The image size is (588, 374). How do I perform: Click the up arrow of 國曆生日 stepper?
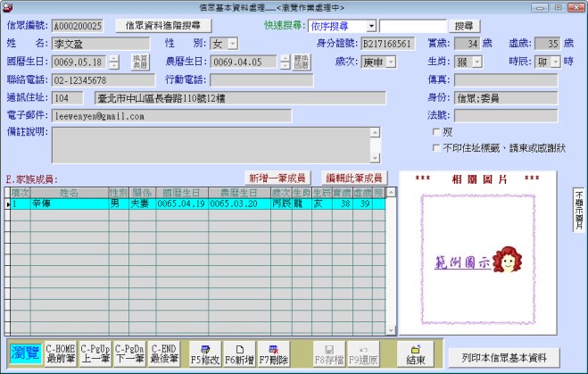[x=114, y=59]
